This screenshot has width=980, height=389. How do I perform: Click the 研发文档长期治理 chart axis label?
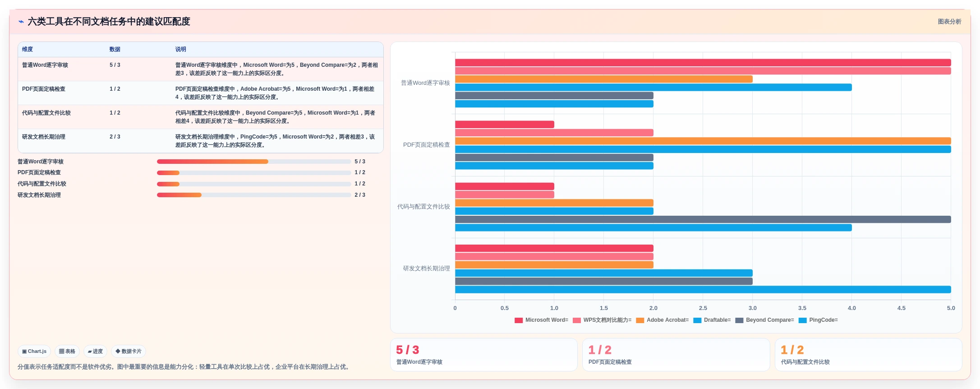tap(427, 269)
